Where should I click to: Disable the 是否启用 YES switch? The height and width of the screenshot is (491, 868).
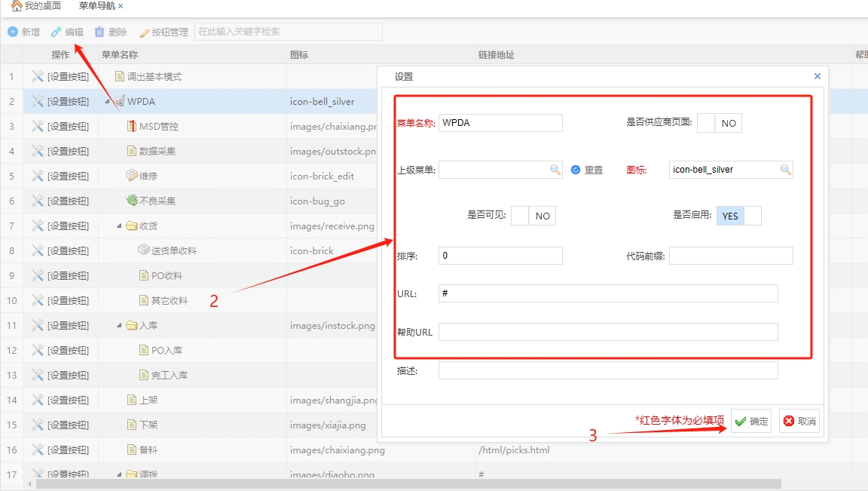(738, 216)
